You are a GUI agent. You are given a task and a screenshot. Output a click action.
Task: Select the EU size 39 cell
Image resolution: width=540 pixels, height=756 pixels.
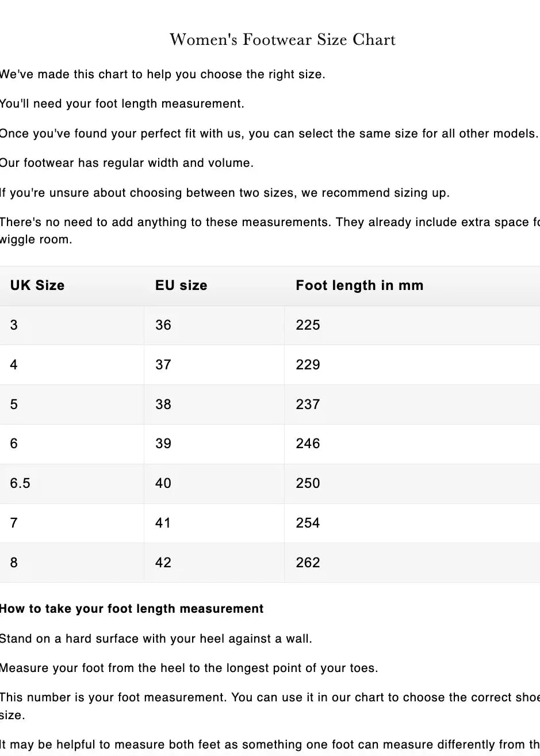coord(163,444)
